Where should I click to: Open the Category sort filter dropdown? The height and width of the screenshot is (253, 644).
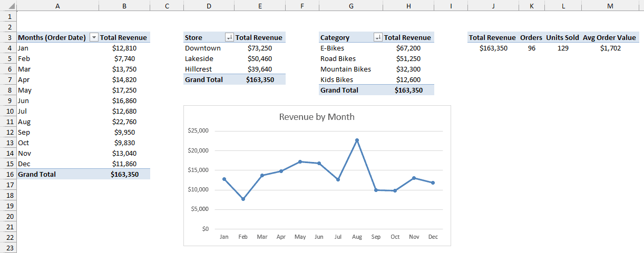click(378, 37)
